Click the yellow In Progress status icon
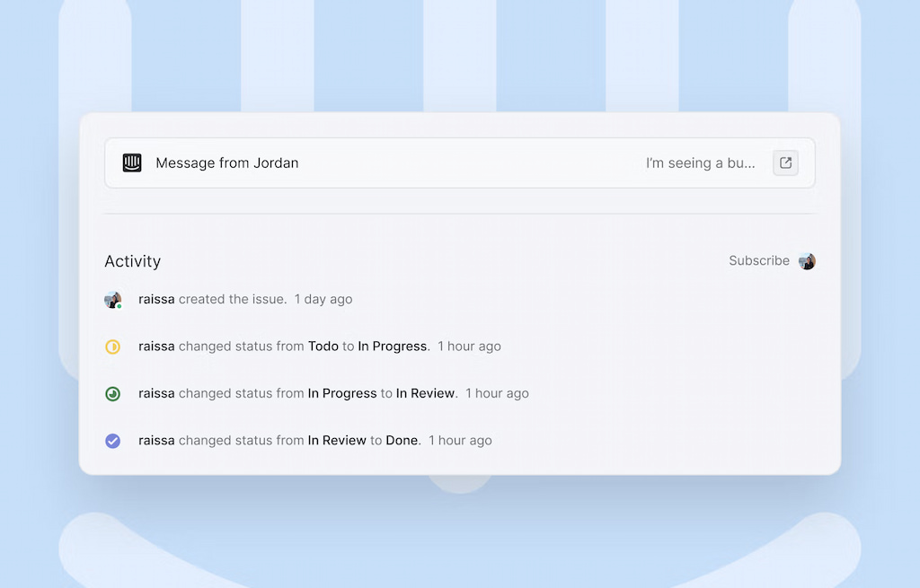Image resolution: width=920 pixels, height=588 pixels. [x=112, y=347]
